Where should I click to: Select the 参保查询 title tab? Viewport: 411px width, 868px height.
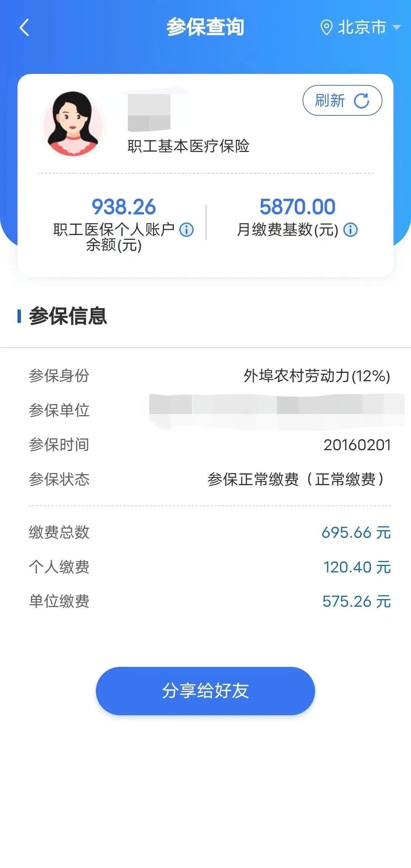click(205, 27)
